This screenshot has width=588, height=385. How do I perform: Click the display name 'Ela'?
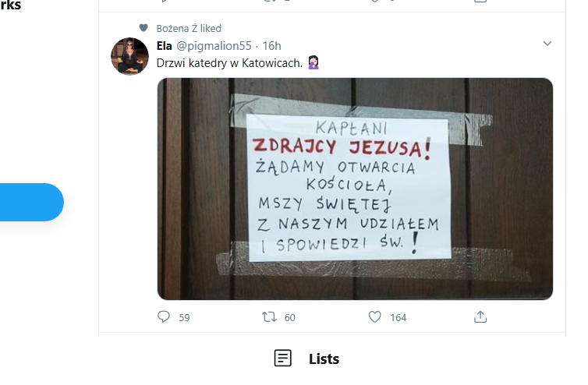click(164, 45)
